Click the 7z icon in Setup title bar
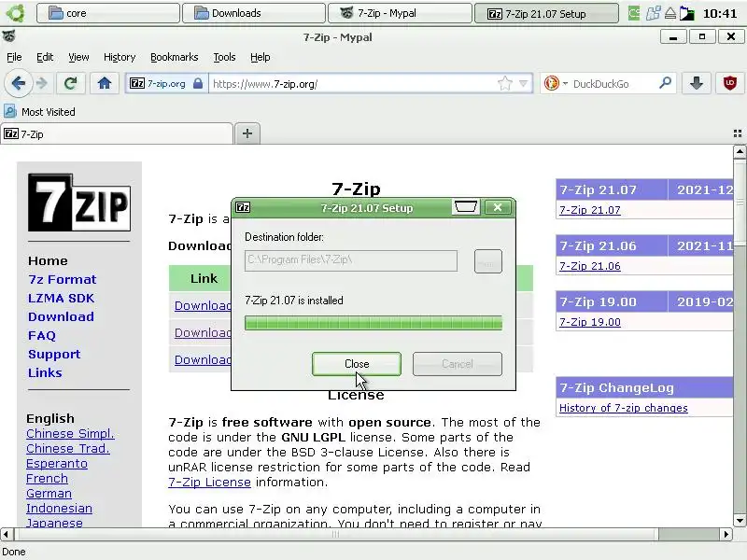 (243, 207)
